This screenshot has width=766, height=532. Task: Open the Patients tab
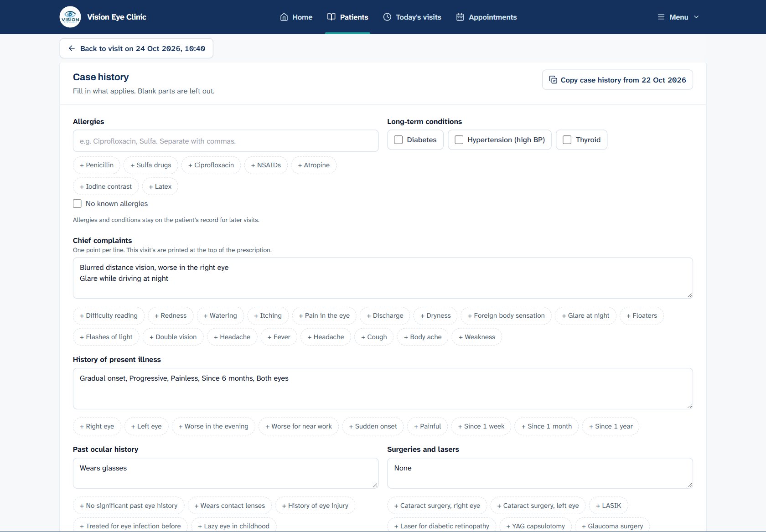coord(347,17)
